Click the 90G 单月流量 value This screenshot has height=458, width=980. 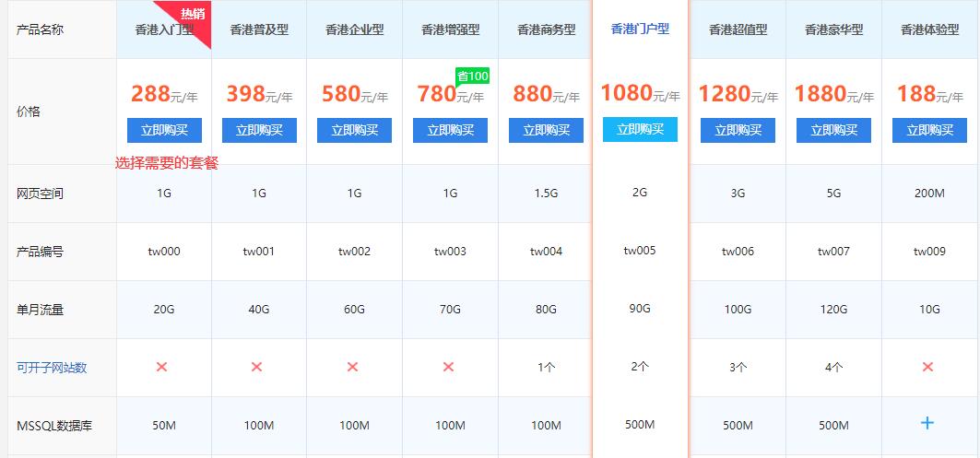tap(640, 308)
